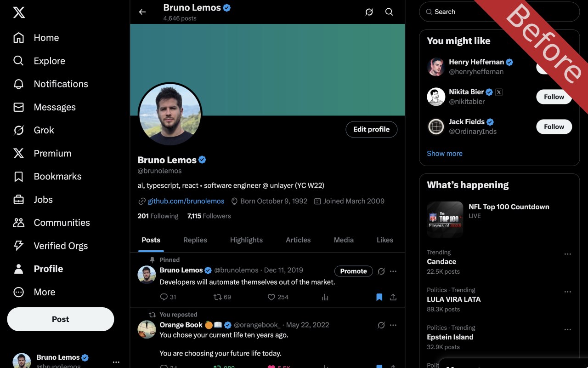Open options for Candace trend
The image size is (588, 368).
568,254
